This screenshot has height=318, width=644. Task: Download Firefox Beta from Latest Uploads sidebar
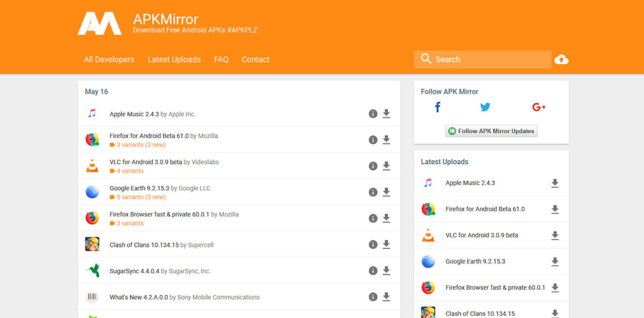tap(555, 210)
